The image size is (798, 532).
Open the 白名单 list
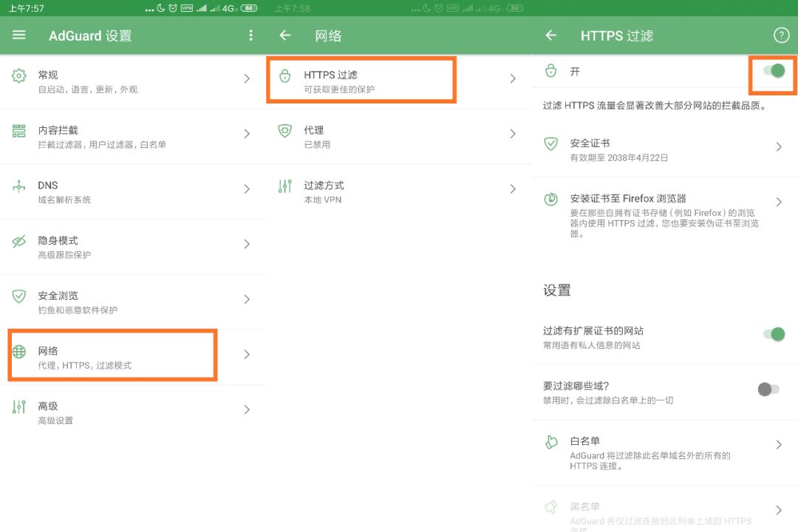click(x=665, y=453)
